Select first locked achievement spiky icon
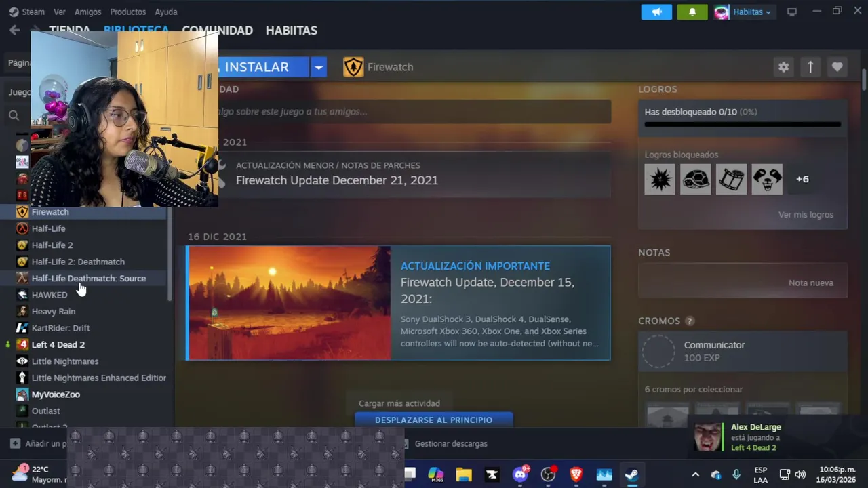This screenshot has height=488, width=868. (x=660, y=179)
